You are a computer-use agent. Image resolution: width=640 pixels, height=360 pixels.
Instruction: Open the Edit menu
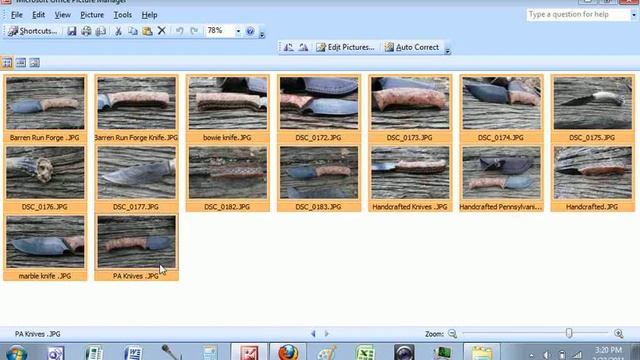(38, 15)
